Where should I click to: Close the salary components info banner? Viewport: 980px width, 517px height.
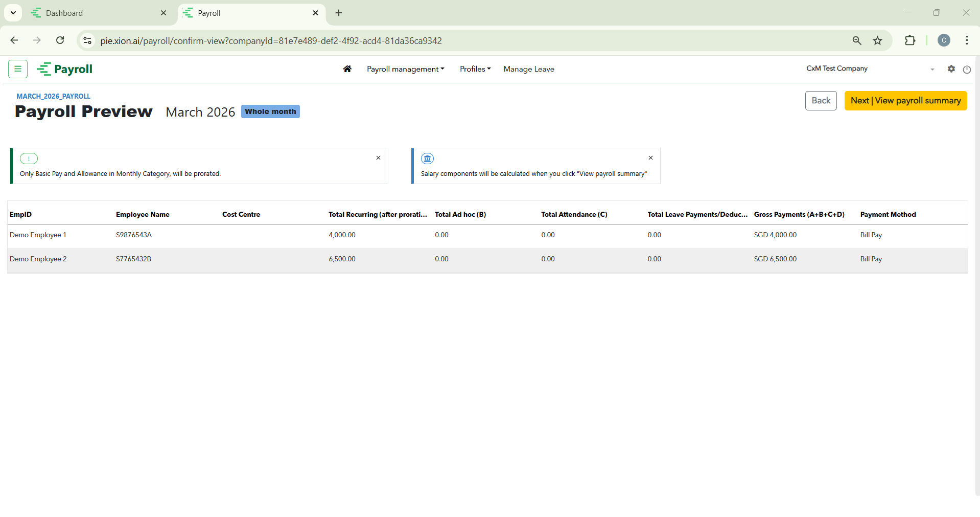650,158
